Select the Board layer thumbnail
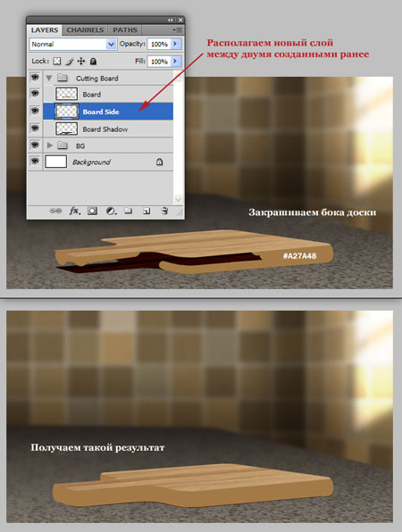Viewport: 402px width, 532px height. click(x=66, y=94)
